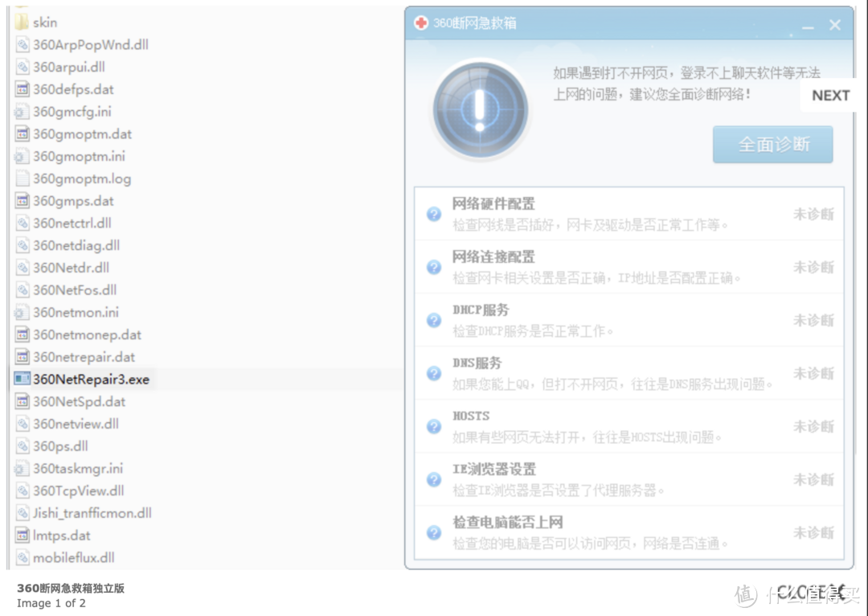The height and width of the screenshot is (616, 868).
Task: Select file name 360netctrl.dll
Action: (x=72, y=224)
